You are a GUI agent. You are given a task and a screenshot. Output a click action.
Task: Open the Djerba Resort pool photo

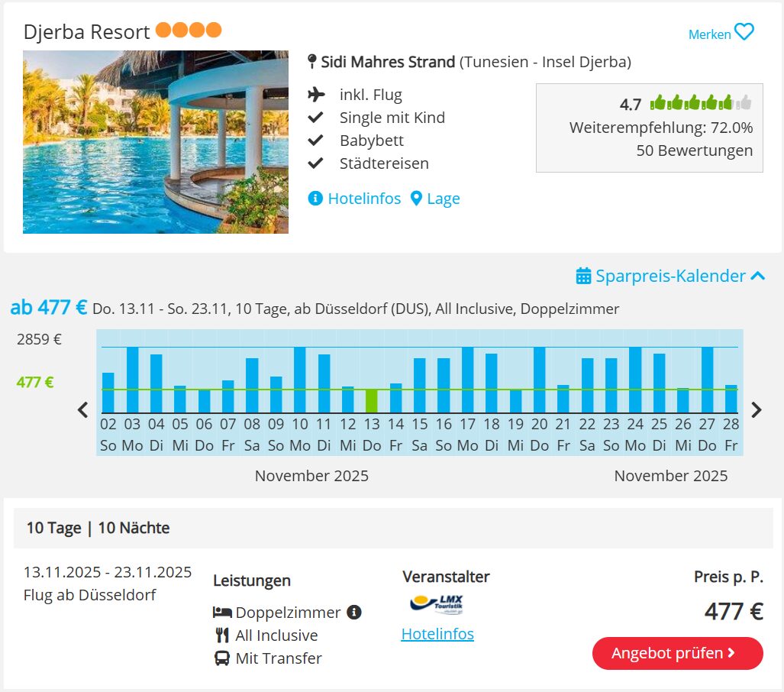156,141
